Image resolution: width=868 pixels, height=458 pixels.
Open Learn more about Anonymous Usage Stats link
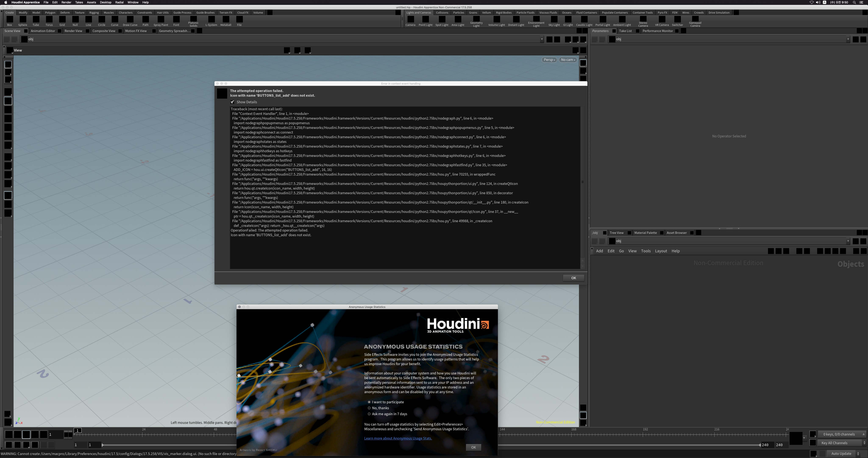pos(398,438)
